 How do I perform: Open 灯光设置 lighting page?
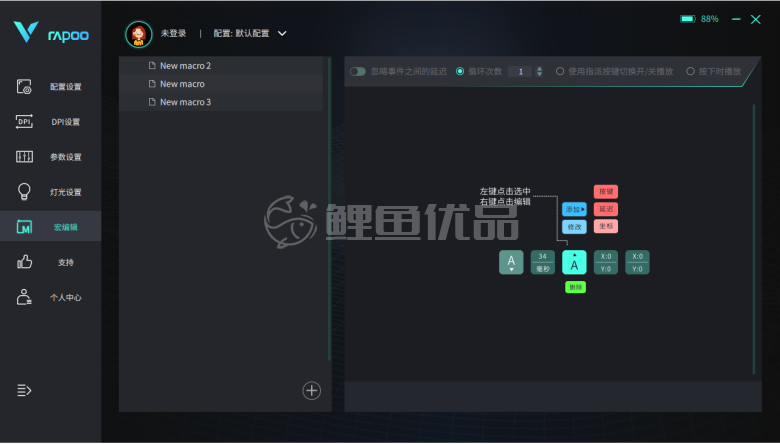click(x=50, y=192)
